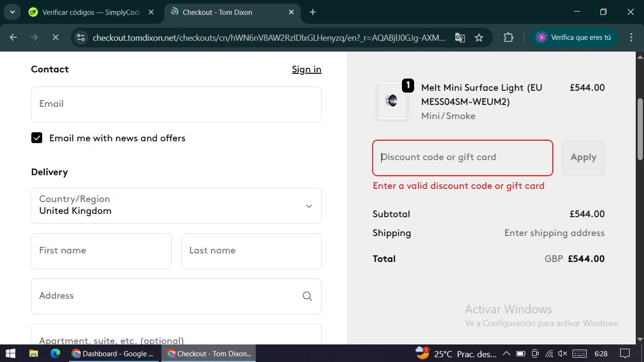Open the Windows Start menu

click(x=10, y=353)
